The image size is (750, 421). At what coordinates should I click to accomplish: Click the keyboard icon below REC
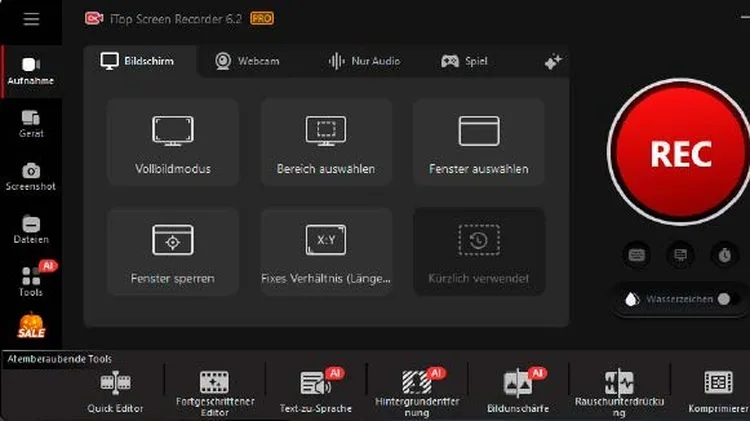(637, 255)
